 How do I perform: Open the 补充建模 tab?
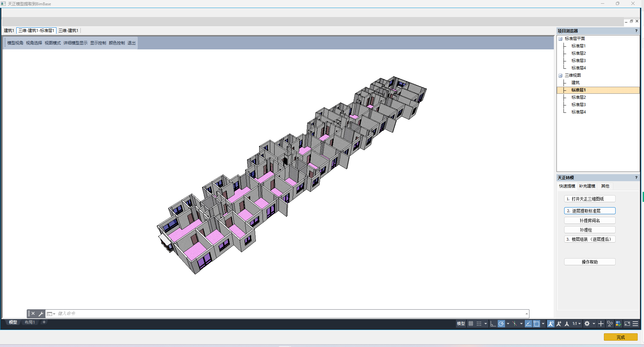click(587, 186)
